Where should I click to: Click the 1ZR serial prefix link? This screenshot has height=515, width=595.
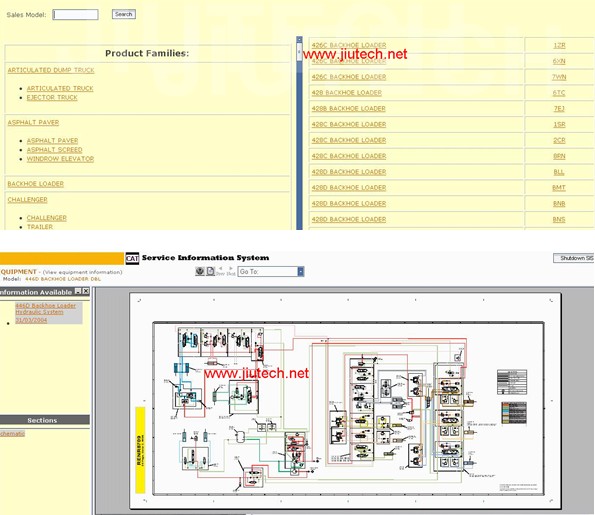pos(559,46)
